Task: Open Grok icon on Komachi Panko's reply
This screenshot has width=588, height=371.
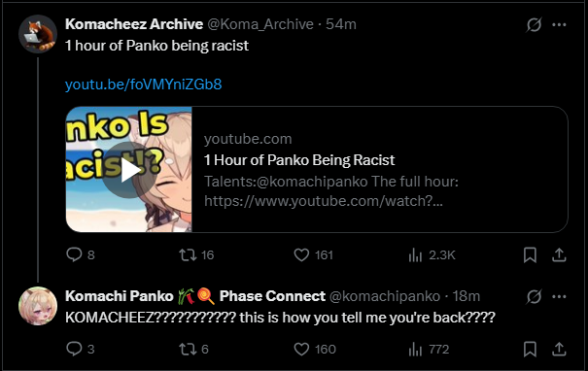Action: (x=534, y=297)
